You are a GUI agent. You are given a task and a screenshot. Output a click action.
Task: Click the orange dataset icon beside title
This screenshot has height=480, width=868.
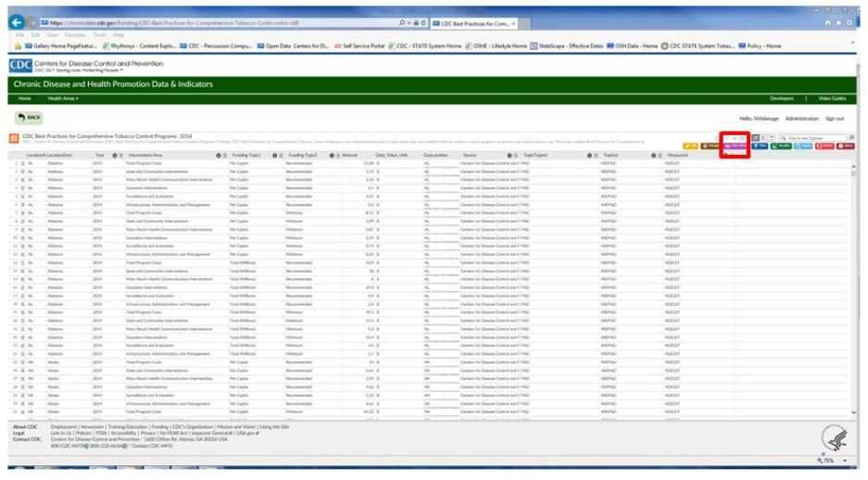click(x=14, y=138)
